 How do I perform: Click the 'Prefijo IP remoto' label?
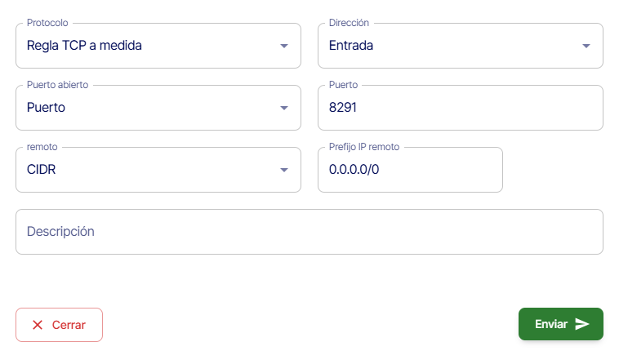(x=364, y=147)
